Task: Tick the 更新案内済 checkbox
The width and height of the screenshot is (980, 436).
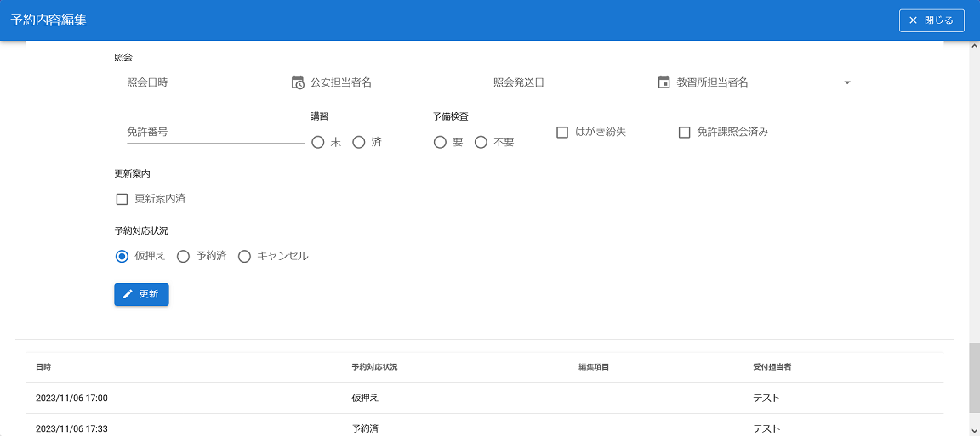Action: pyautogui.click(x=122, y=199)
